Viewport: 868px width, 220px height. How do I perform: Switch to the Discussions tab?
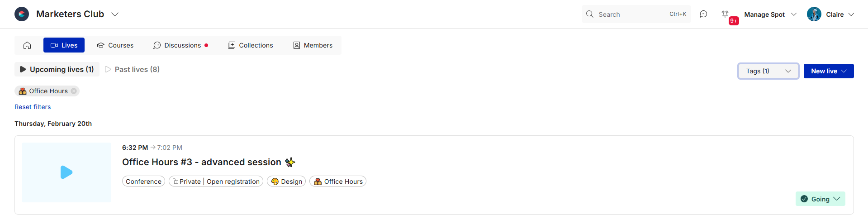180,45
